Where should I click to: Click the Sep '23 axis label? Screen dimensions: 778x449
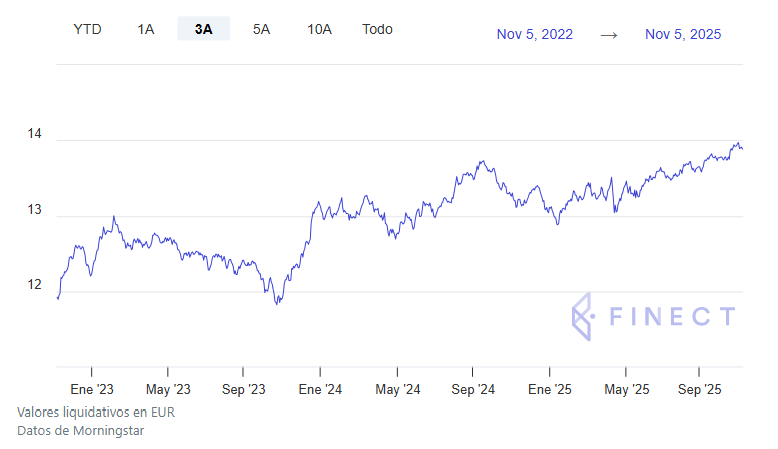click(243, 388)
